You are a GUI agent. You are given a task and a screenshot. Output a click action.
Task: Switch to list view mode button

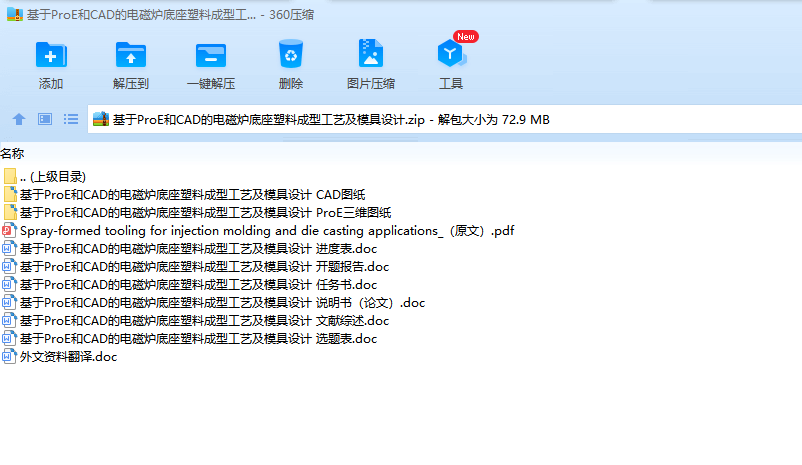click(71, 119)
